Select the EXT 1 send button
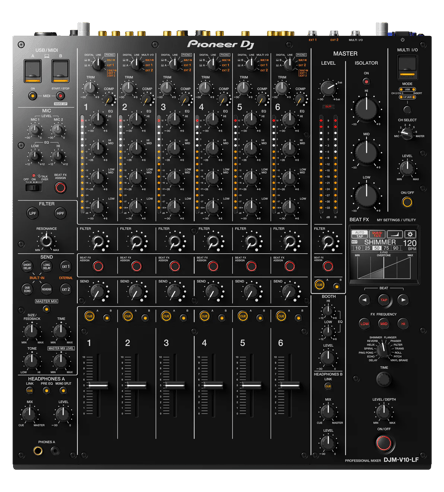444x492 pixels. click(x=66, y=266)
